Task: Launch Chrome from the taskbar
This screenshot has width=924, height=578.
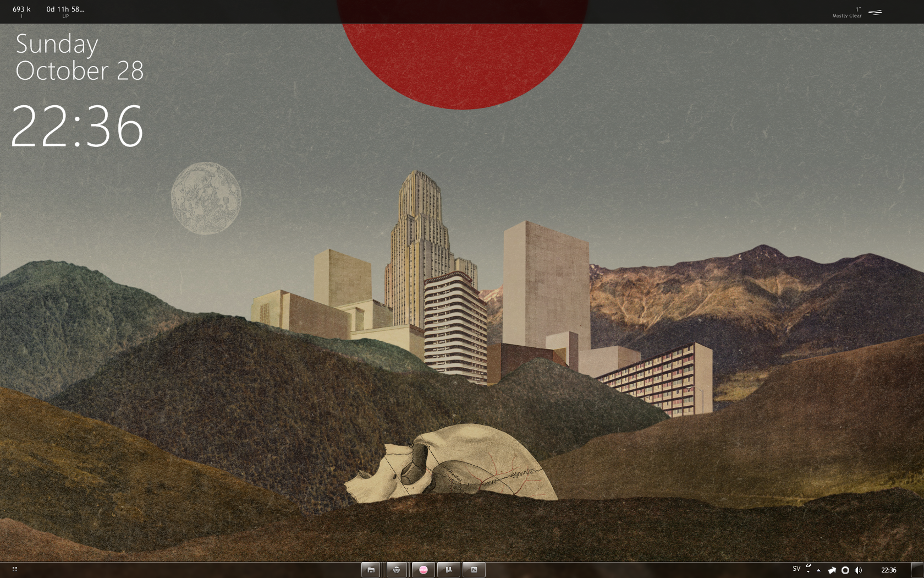Action: (x=397, y=570)
